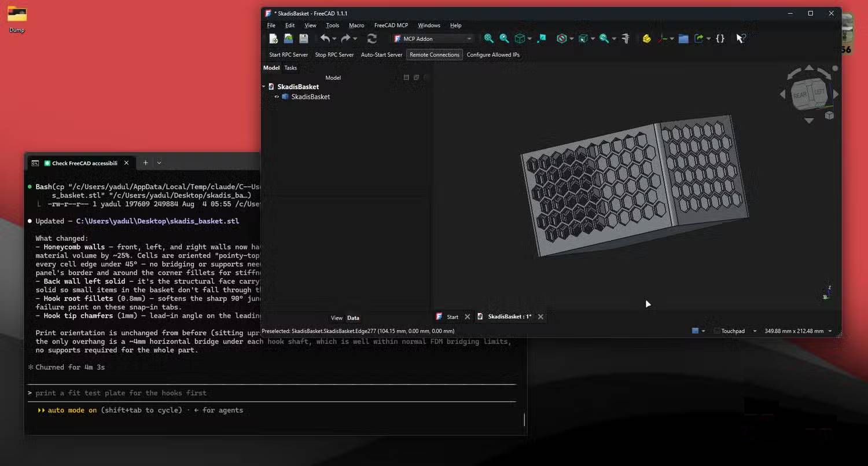This screenshot has height=466, width=868.
Task: Click the draw style icon
Action: pos(561,38)
